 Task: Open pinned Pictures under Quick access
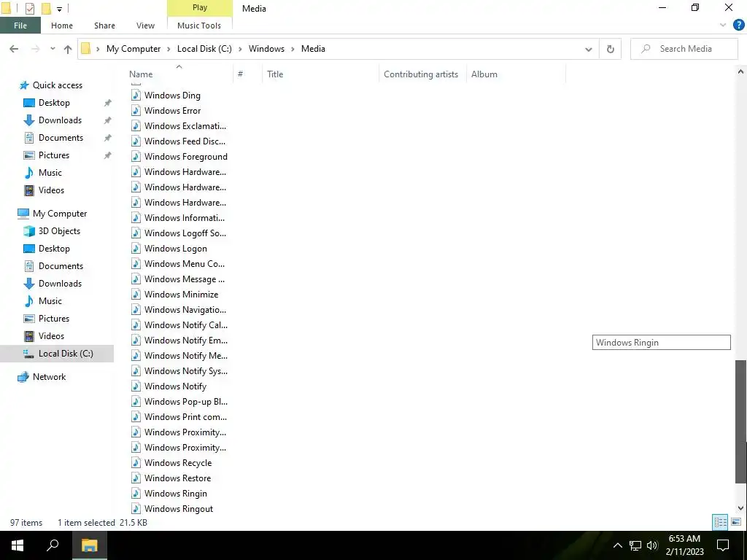pyautogui.click(x=54, y=155)
